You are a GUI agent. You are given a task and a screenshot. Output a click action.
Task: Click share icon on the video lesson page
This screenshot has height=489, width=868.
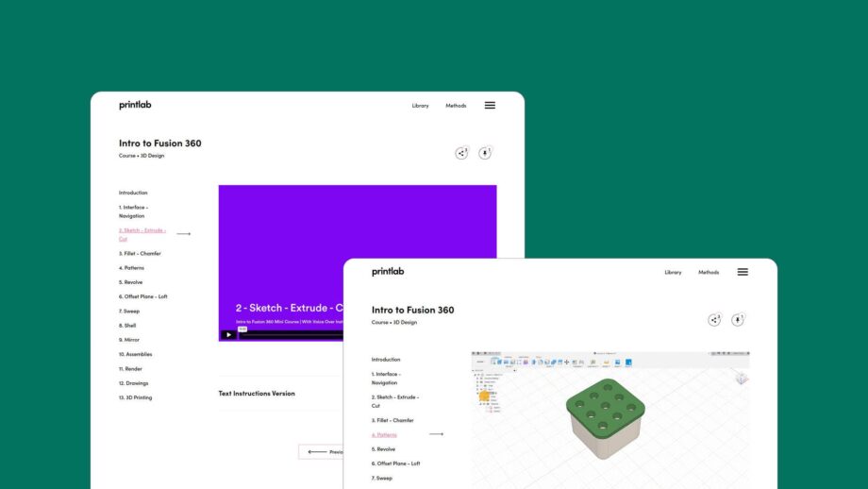[x=461, y=153]
